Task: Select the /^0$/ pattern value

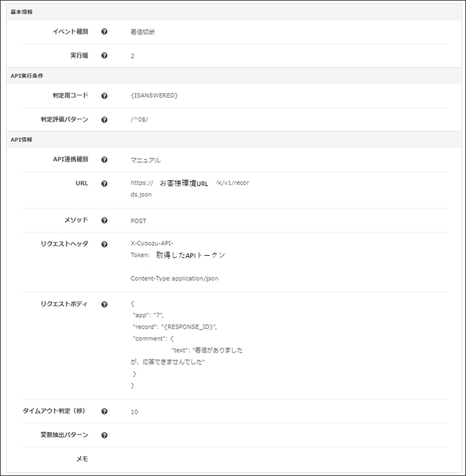Action: tap(139, 119)
